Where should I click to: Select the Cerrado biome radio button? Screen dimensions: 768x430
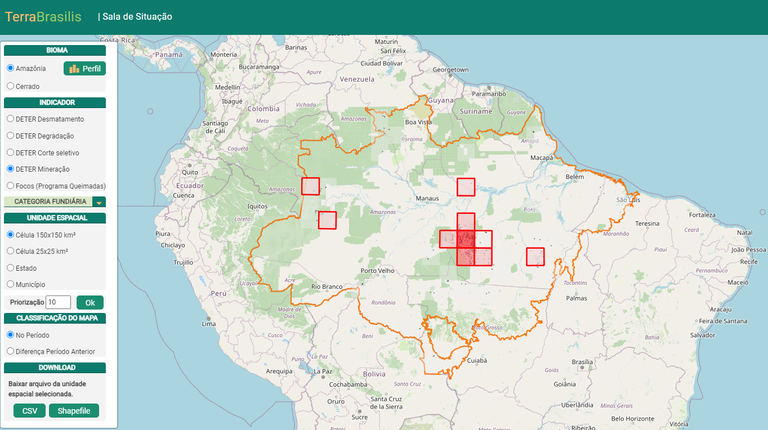click(x=10, y=86)
